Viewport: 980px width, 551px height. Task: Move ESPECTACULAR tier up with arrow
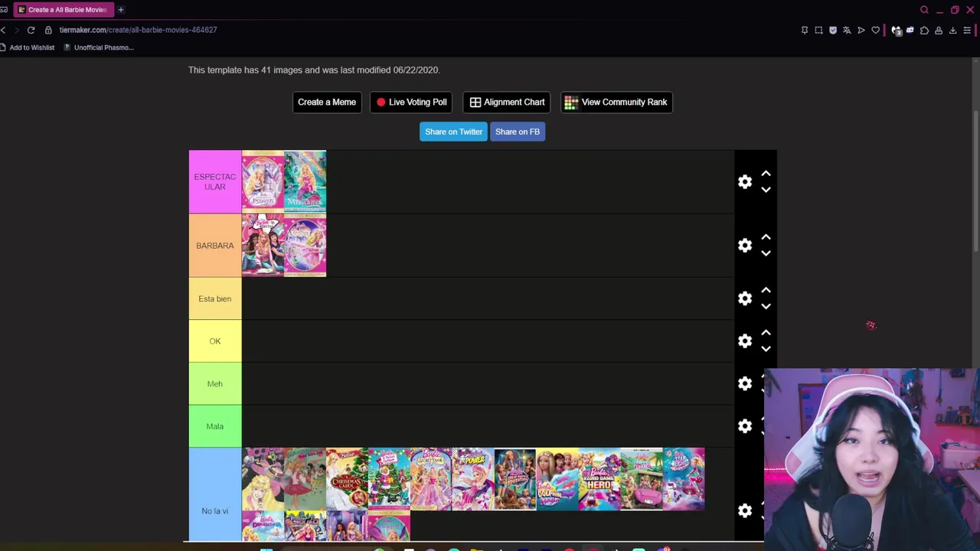click(x=766, y=174)
